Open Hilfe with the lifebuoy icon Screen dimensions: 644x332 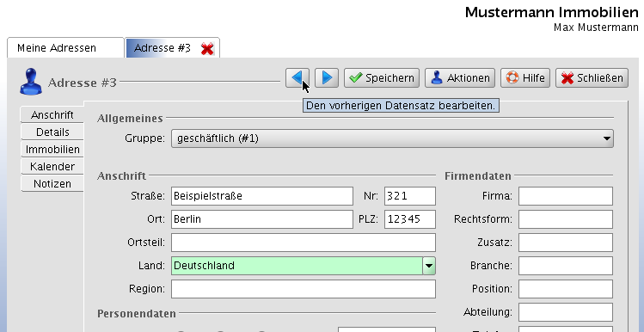coord(525,77)
